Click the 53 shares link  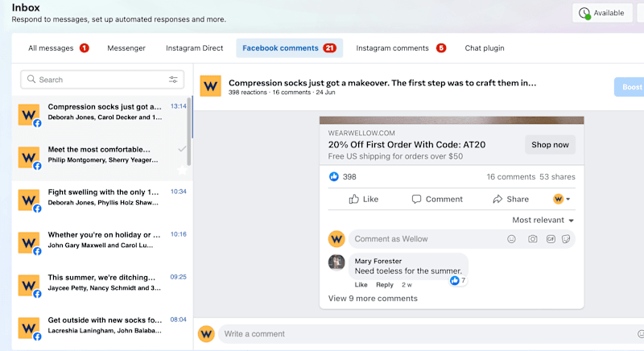(557, 177)
